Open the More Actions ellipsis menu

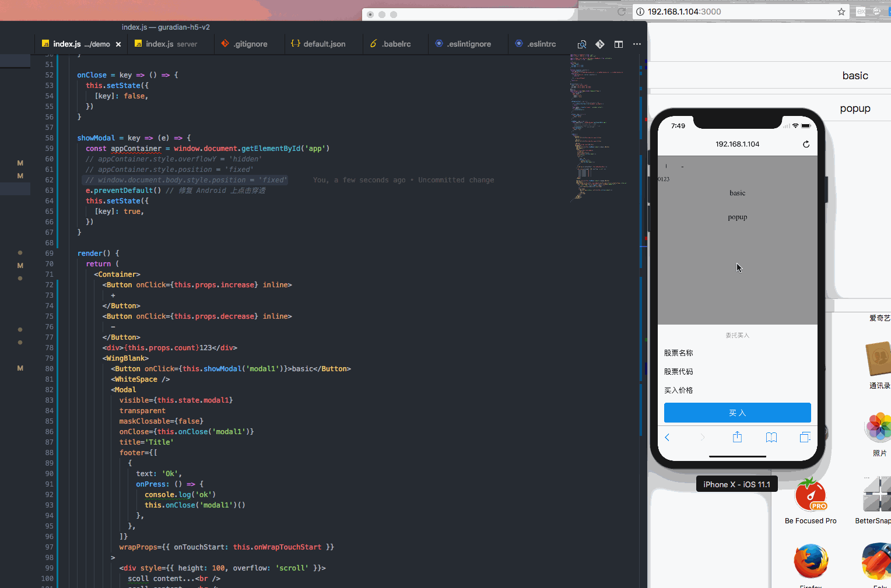[637, 44]
